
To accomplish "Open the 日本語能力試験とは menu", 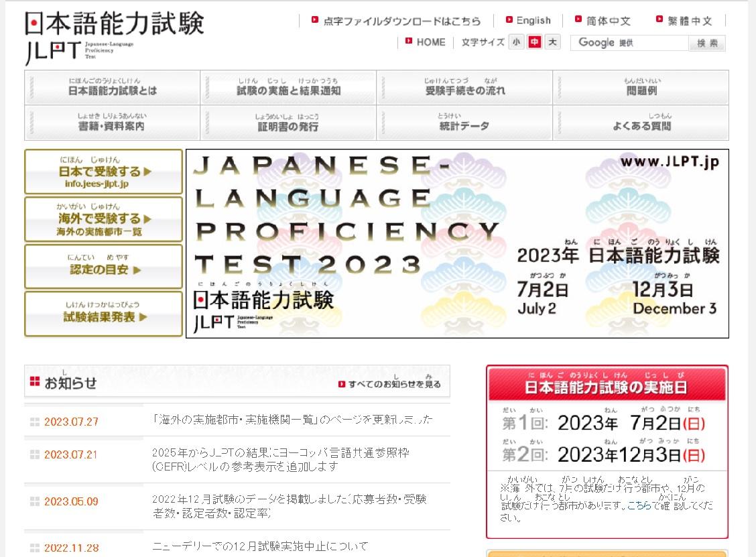I will coord(113,87).
